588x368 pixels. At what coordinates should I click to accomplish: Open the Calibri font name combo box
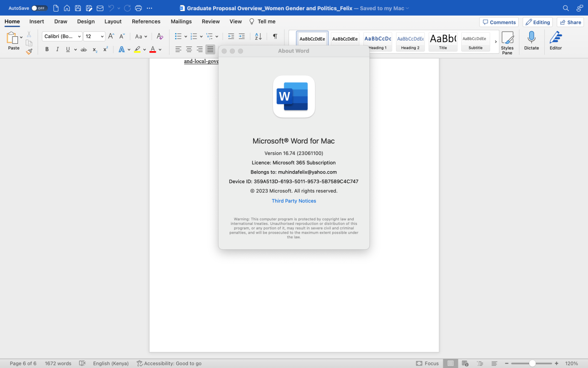coord(62,36)
